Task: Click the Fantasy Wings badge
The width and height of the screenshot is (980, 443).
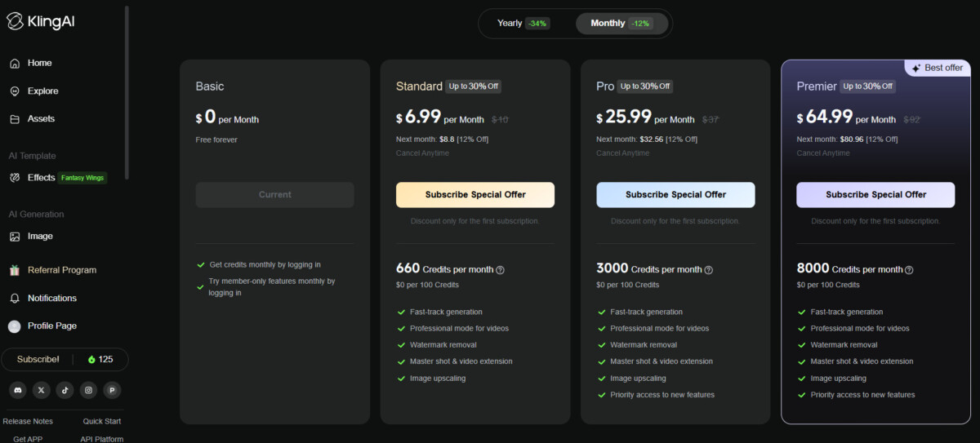Action: point(82,178)
